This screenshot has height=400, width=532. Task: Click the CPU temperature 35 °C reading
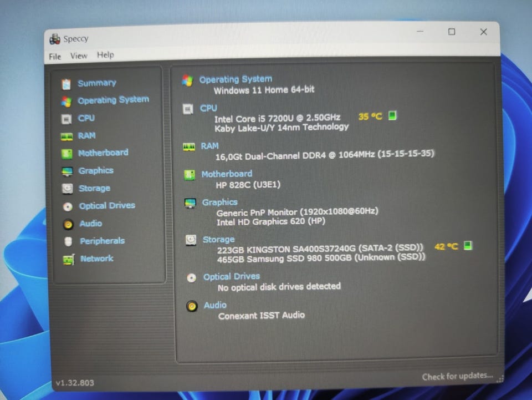click(370, 117)
